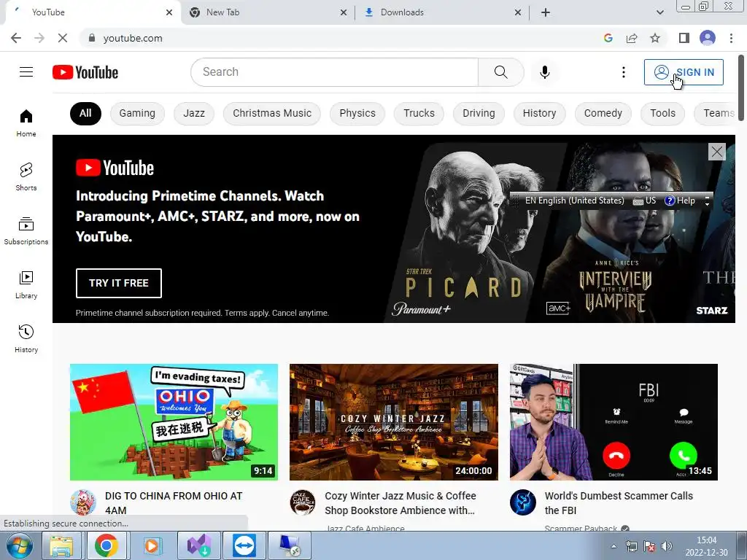
Task: Select the Comedy filter chip
Action: (603, 113)
